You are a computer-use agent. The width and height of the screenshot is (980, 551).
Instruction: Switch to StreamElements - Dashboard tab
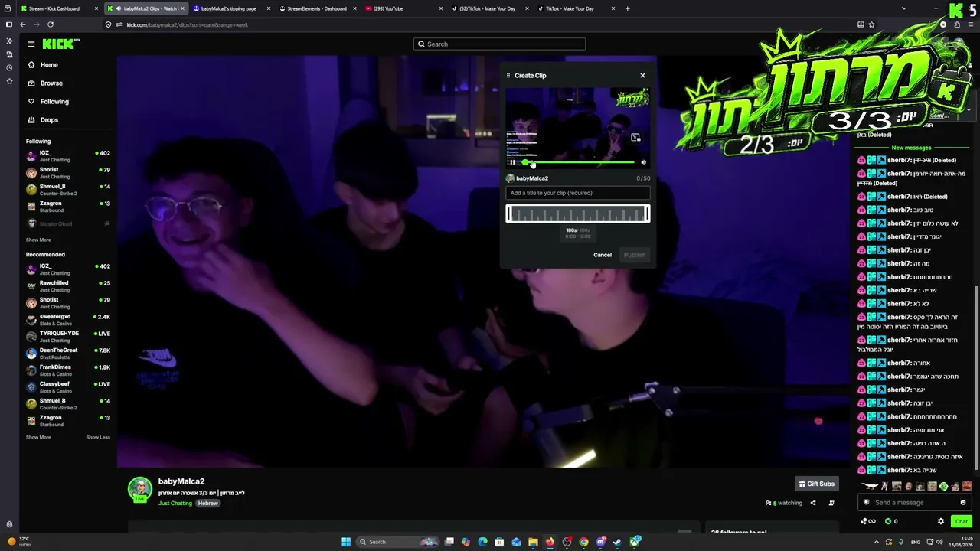point(317,8)
